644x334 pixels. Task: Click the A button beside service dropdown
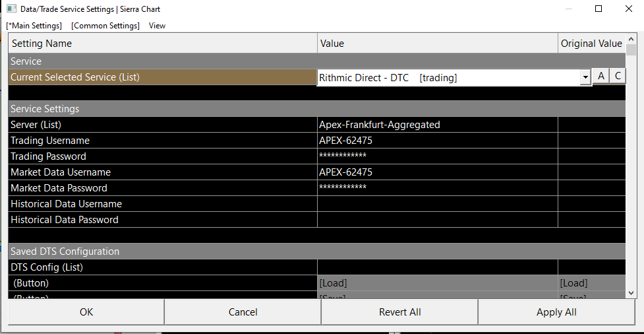point(600,77)
